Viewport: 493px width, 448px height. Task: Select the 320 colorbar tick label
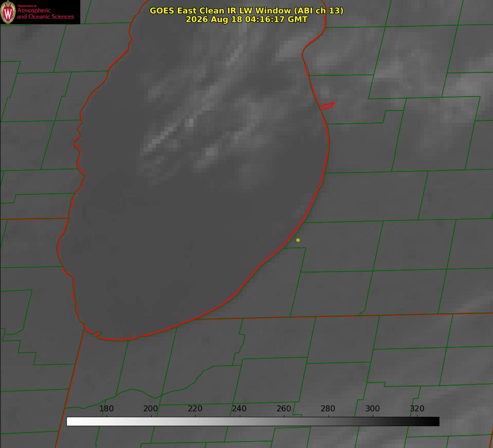click(x=417, y=408)
